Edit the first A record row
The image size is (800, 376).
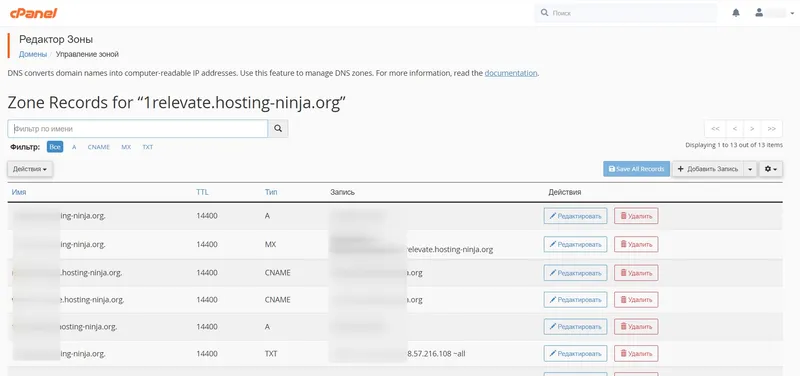[576, 216]
